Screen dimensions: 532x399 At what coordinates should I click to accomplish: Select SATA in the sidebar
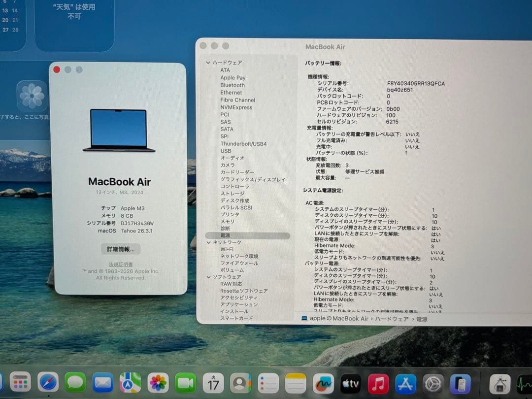[x=227, y=129]
